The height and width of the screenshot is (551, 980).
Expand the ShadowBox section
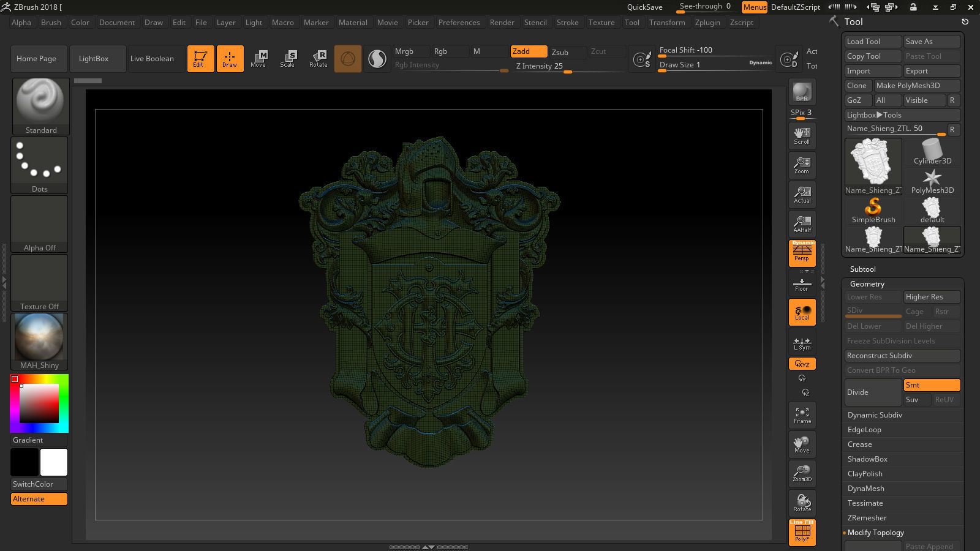tap(867, 459)
